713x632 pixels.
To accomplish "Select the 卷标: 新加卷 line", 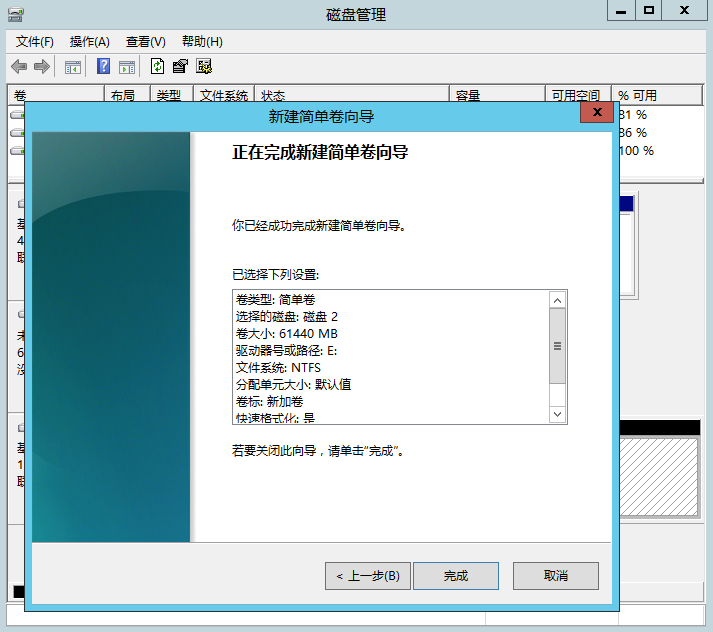I will (x=269, y=401).
